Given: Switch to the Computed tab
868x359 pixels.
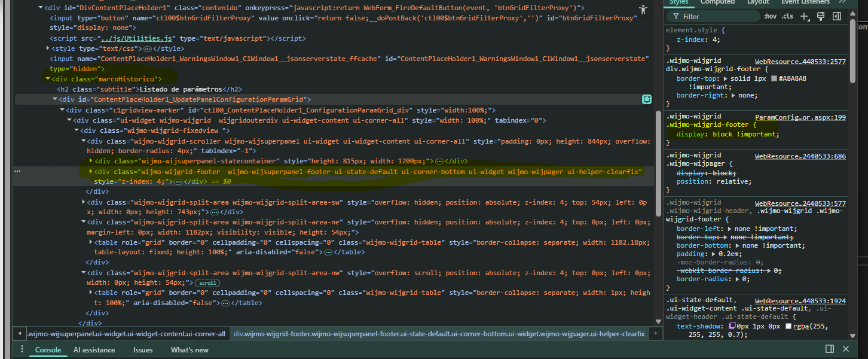Looking at the screenshot, I should tap(717, 2).
